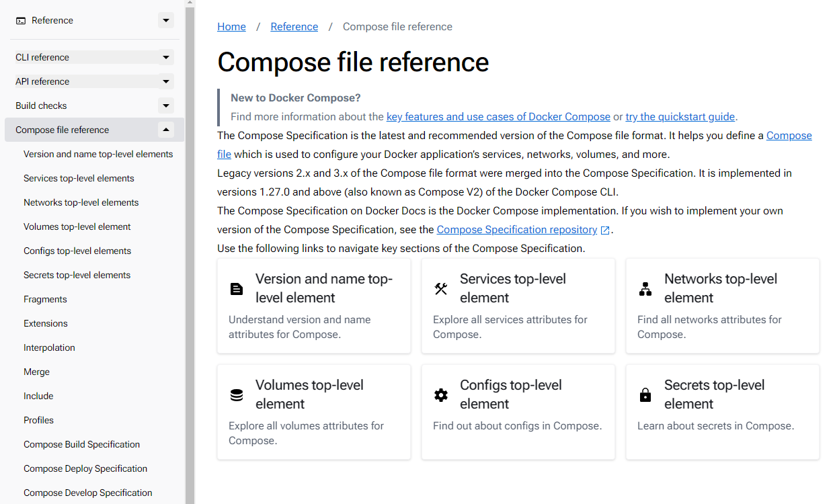Open Services top-level element card title

[513, 288]
